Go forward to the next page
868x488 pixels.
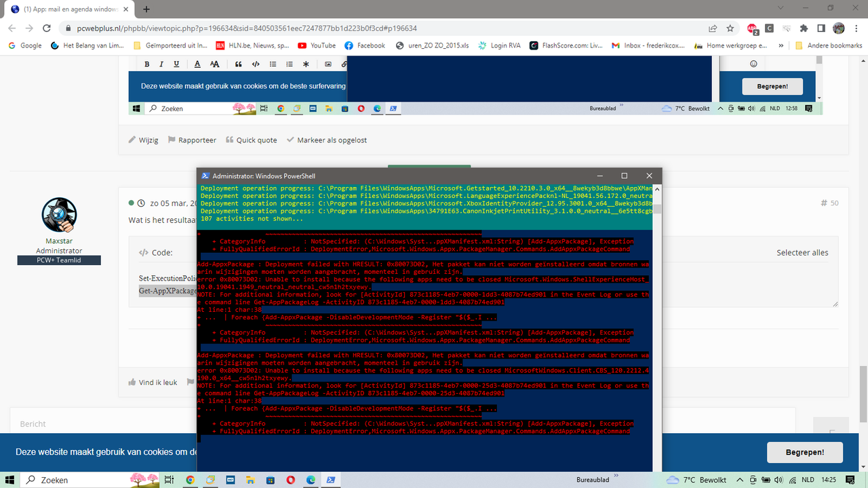pos(28,28)
